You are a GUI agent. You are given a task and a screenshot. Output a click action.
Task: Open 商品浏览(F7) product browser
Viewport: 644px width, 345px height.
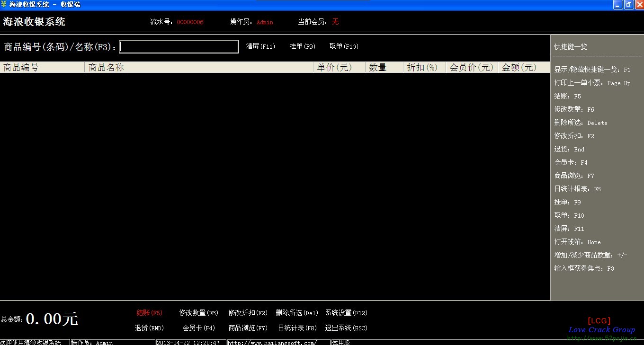[248, 328]
